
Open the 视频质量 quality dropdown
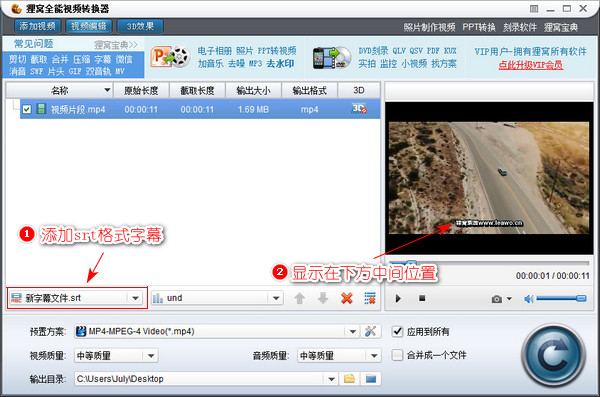pos(116,356)
